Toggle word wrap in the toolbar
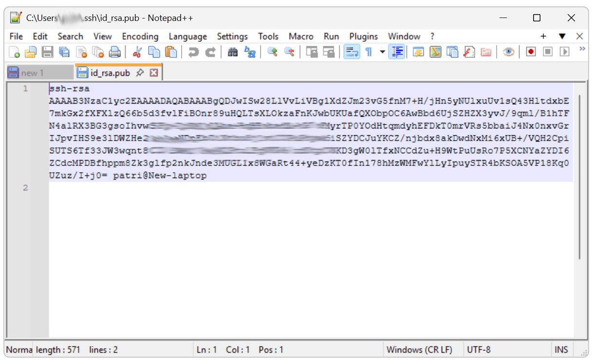This screenshot has height=364, width=594. 352,52
